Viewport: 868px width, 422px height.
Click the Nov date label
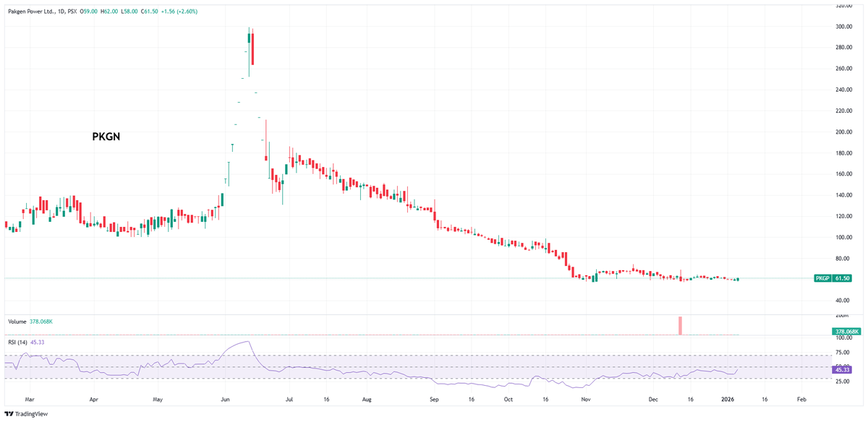pyautogui.click(x=587, y=398)
